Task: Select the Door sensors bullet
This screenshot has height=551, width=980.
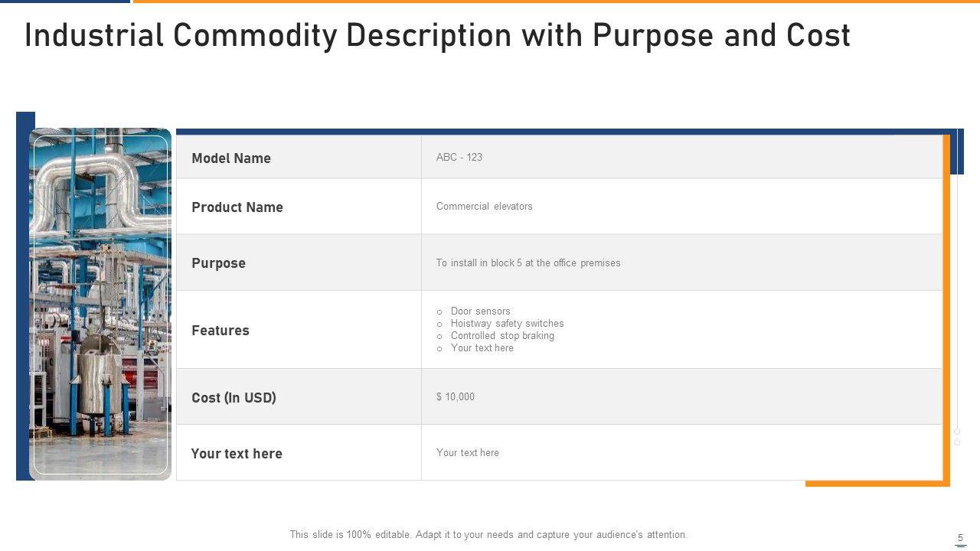Action: tap(481, 311)
